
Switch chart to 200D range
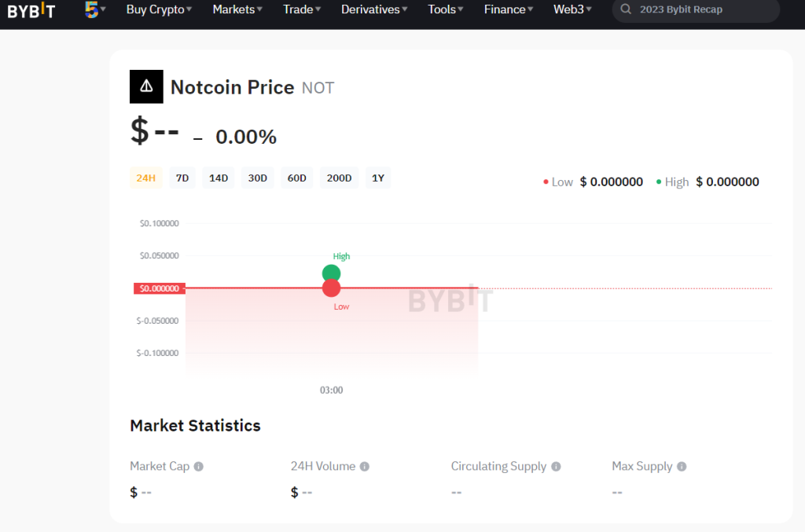point(339,178)
